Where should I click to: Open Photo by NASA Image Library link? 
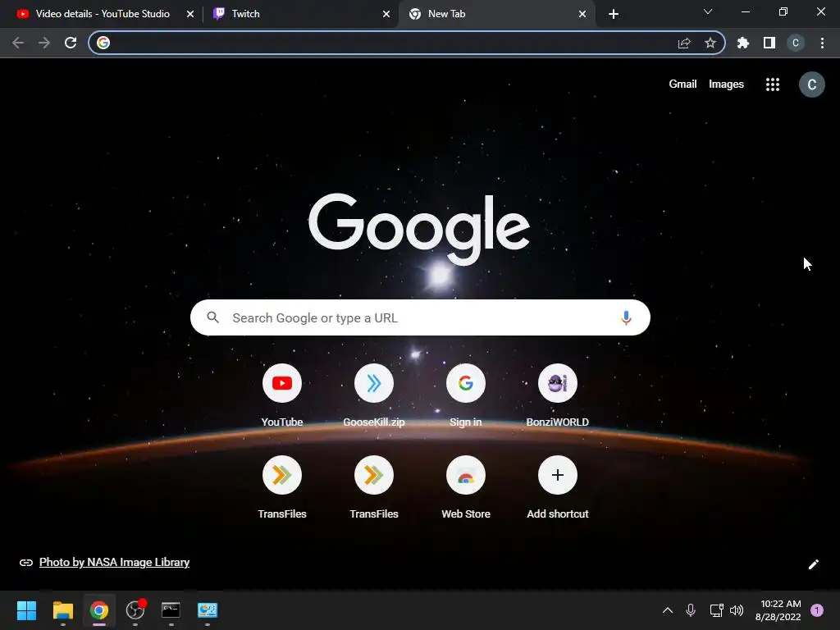(x=114, y=562)
